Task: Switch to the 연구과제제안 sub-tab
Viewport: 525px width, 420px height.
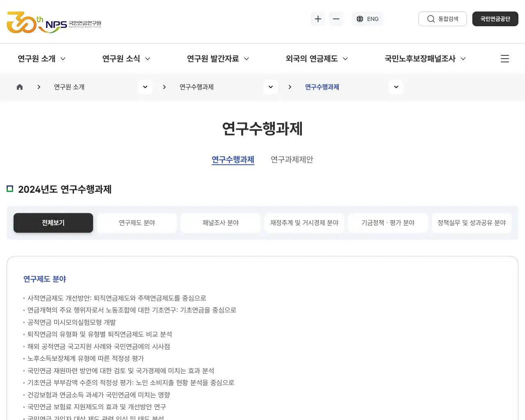Action: click(292, 160)
